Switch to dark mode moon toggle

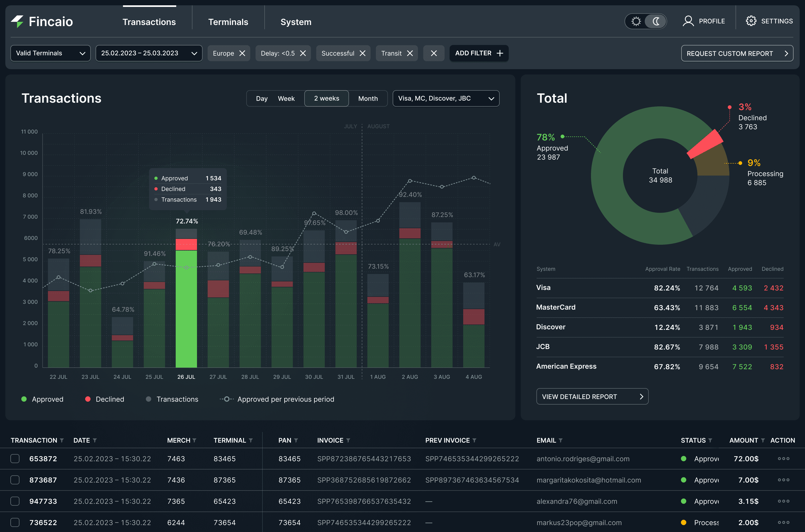coord(656,21)
